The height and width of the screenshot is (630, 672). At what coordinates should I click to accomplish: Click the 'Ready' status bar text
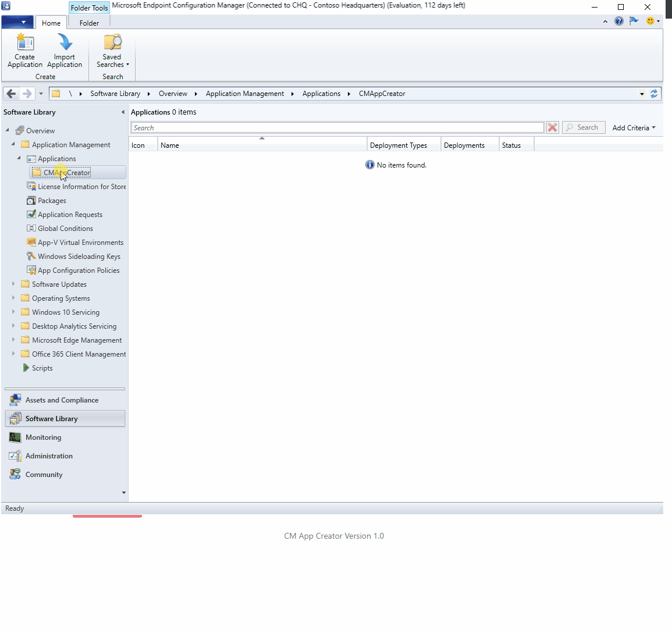tap(15, 508)
